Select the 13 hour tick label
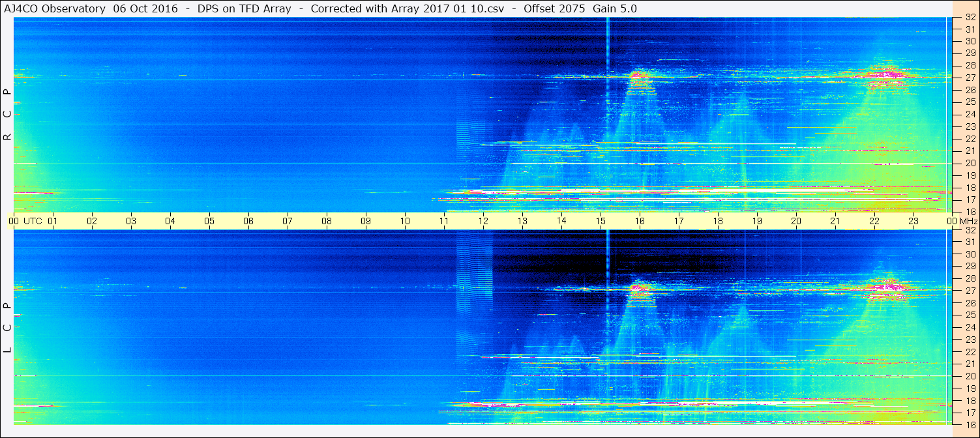The width and height of the screenshot is (980, 438). (522, 221)
